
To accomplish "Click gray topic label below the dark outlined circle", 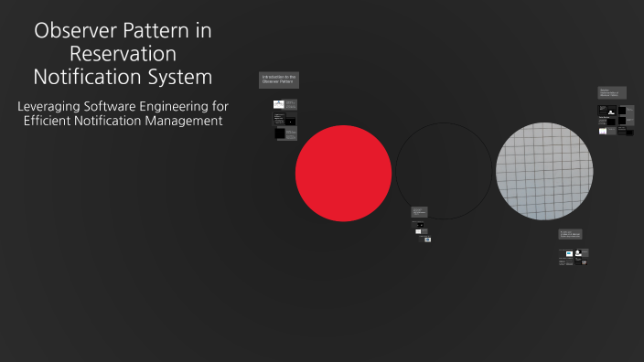I will [x=419, y=212].
